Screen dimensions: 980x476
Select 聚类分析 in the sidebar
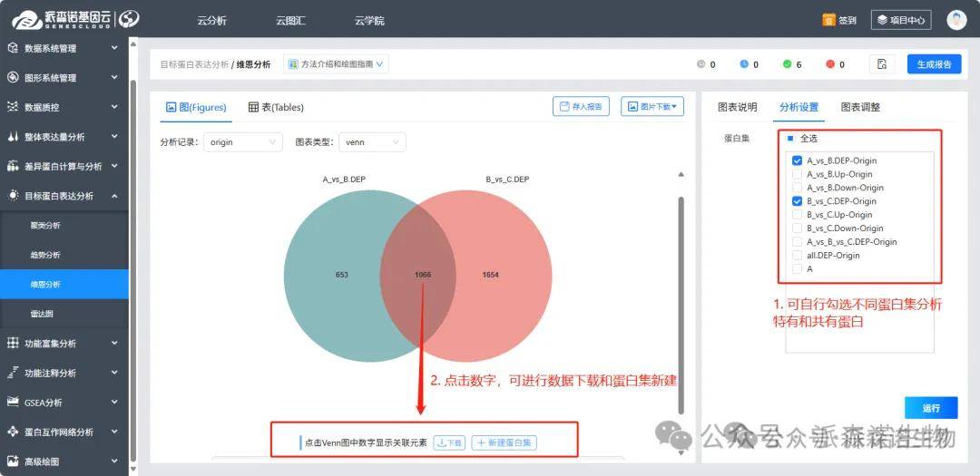(x=45, y=226)
